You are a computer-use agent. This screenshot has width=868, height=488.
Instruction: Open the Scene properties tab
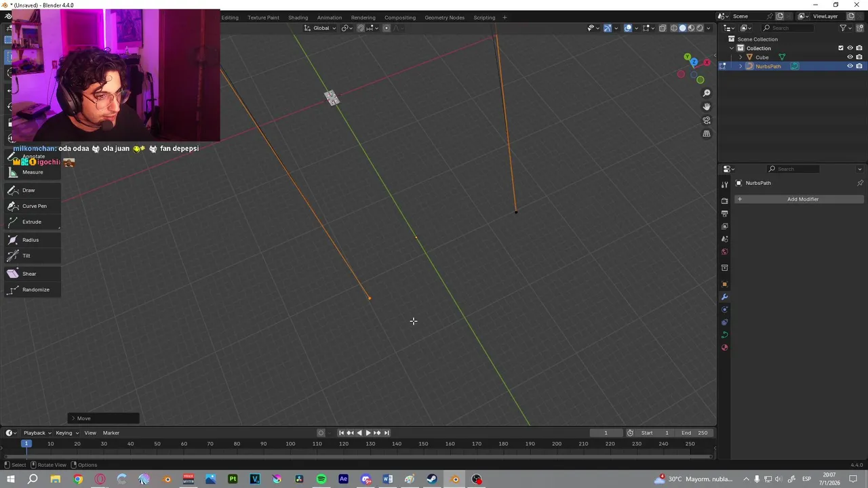(x=724, y=239)
